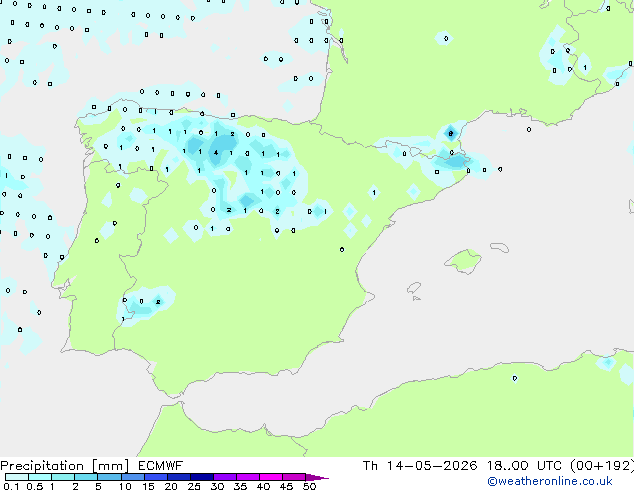This screenshot has width=634, height=490.
Task: Click the dark blue cell near eastern Pyrenees
Action: click(450, 133)
